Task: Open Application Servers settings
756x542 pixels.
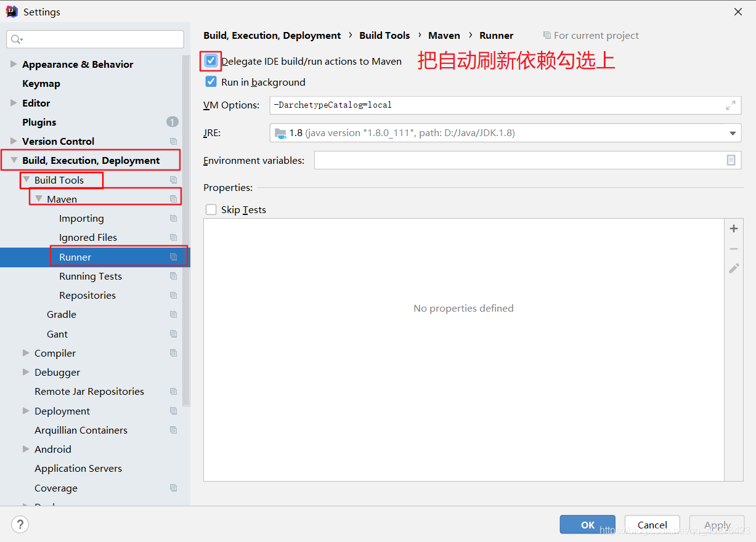Action: tap(78, 469)
